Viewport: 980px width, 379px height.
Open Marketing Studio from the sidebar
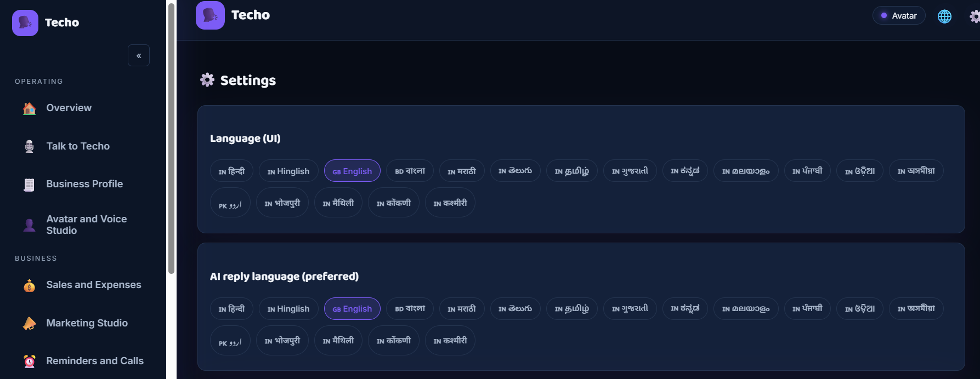point(87,323)
